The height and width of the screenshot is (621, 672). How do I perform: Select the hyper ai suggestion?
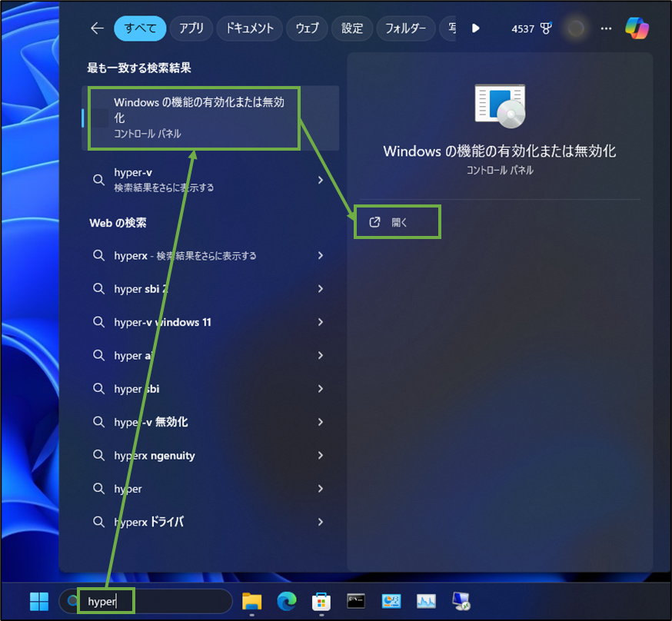(x=210, y=356)
